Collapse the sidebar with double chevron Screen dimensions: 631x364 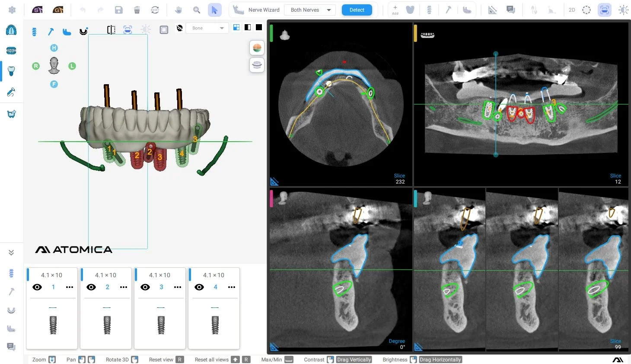(x=11, y=253)
